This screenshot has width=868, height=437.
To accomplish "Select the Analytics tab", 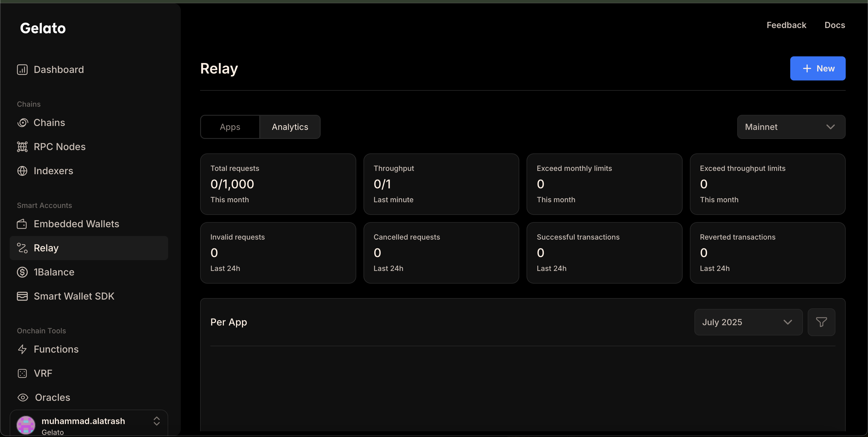I will coord(290,127).
